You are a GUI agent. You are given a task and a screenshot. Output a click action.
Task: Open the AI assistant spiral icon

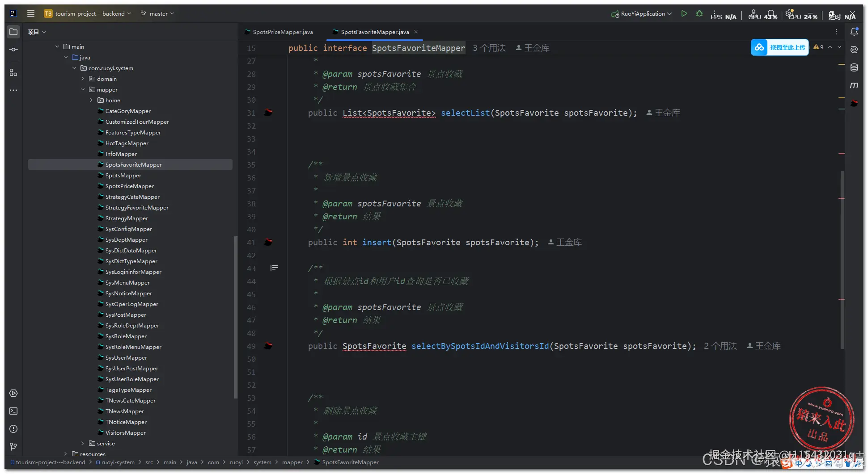tap(854, 49)
